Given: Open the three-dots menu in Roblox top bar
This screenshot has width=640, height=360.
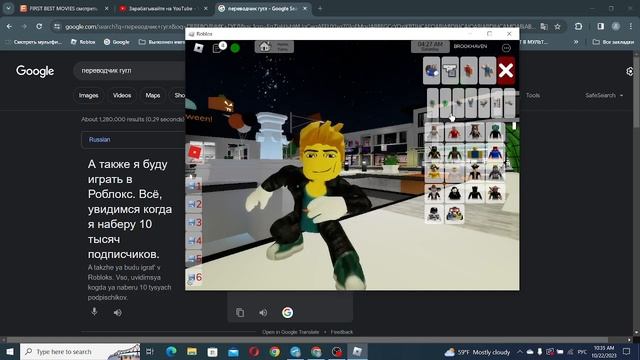Looking at the screenshot, I should tap(506, 48).
